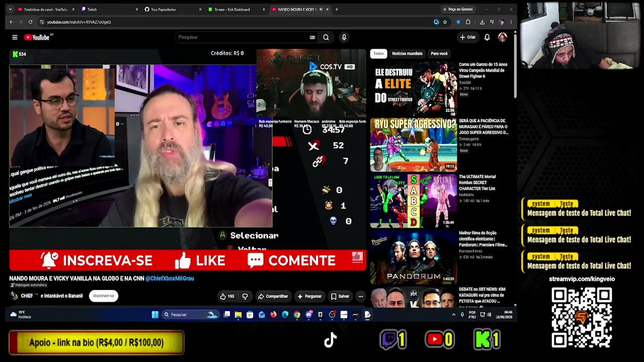
Task: Open the weather widget showing 15°C
Action: click(20, 315)
